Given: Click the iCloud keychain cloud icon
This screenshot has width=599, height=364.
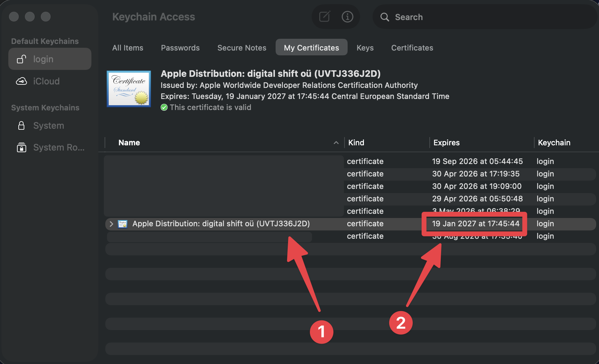Looking at the screenshot, I should click(x=21, y=81).
